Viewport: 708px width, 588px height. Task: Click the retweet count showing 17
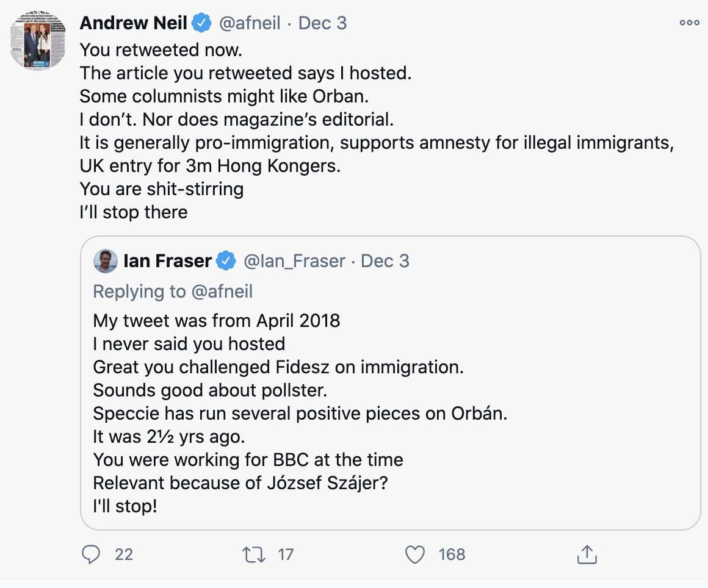pyautogui.click(x=286, y=554)
